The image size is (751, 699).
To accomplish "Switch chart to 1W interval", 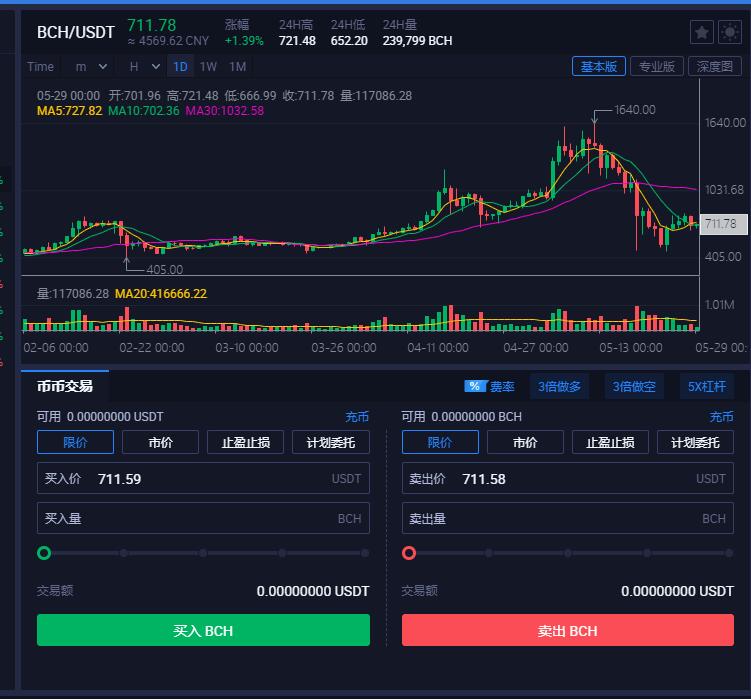I will pyautogui.click(x=208, y=67).
